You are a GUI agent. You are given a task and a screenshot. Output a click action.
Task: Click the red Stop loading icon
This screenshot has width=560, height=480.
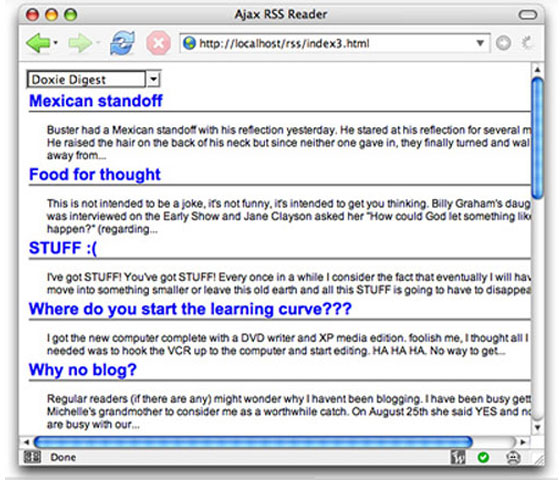[x=158, y=43]
